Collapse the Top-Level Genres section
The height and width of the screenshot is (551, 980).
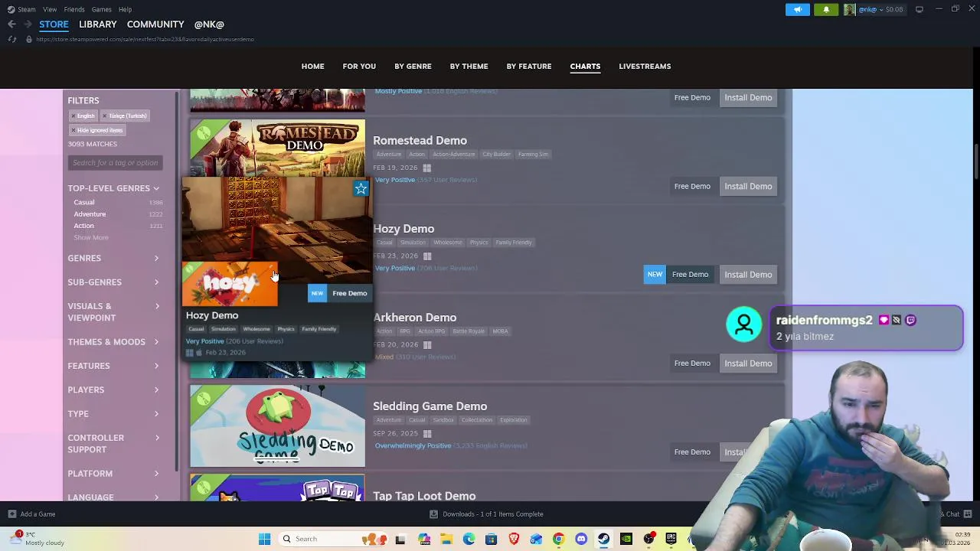tap(113, 188)
